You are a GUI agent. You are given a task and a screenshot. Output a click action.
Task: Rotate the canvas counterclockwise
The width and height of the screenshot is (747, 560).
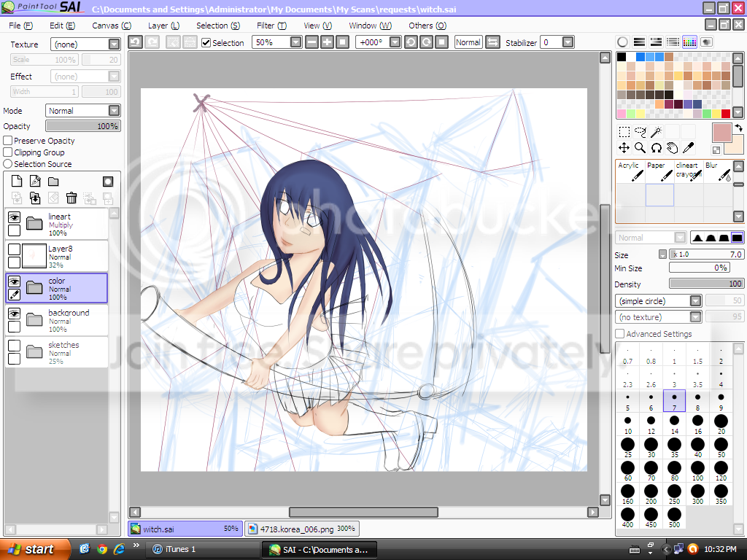click(x=411, y=42)
